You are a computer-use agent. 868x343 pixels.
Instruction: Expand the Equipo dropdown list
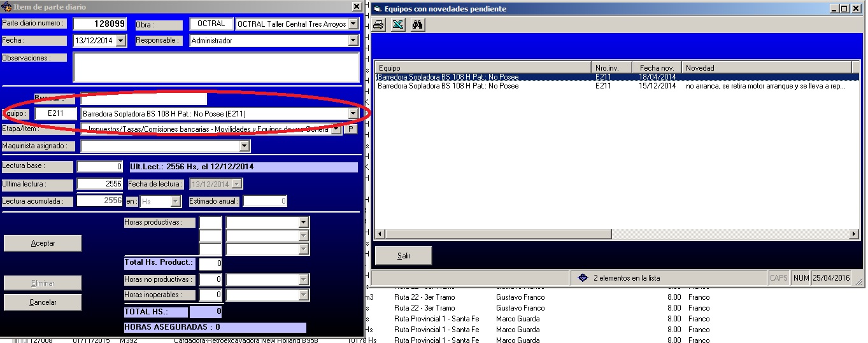click(x=353, y=114)
